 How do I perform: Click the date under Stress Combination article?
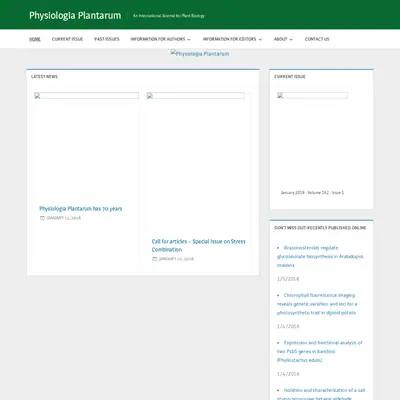(176, 259)
